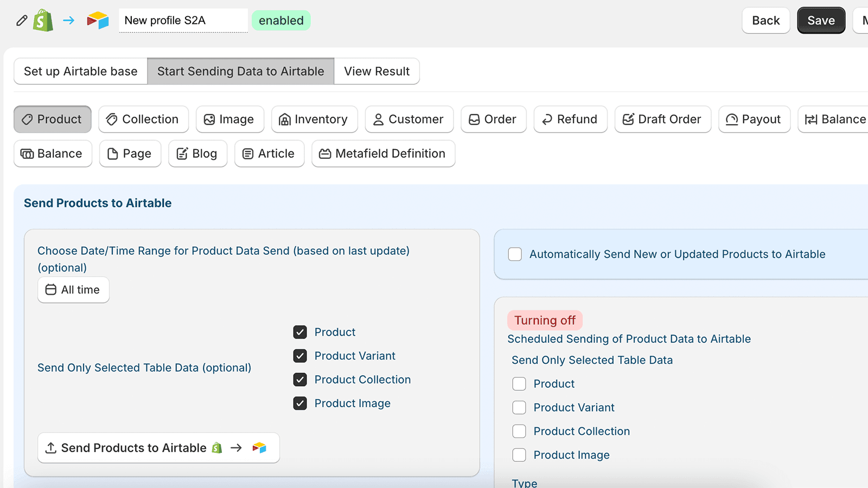
Task: Switch to the View Result tab
Action: 376,71
